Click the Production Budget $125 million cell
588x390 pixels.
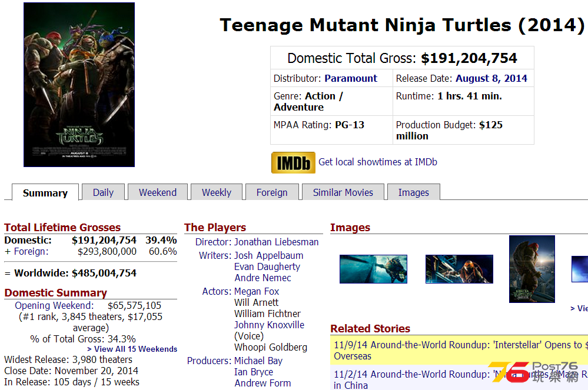463,130
